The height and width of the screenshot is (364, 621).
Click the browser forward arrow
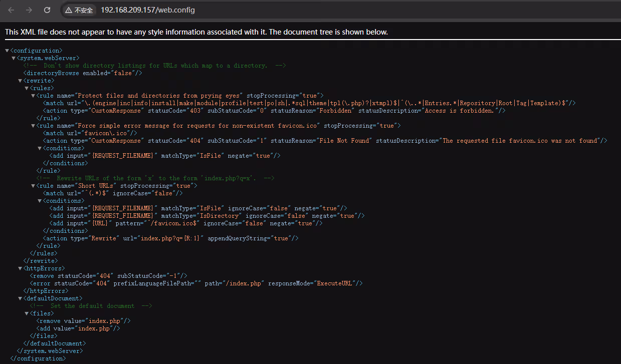tap(29, 10)
